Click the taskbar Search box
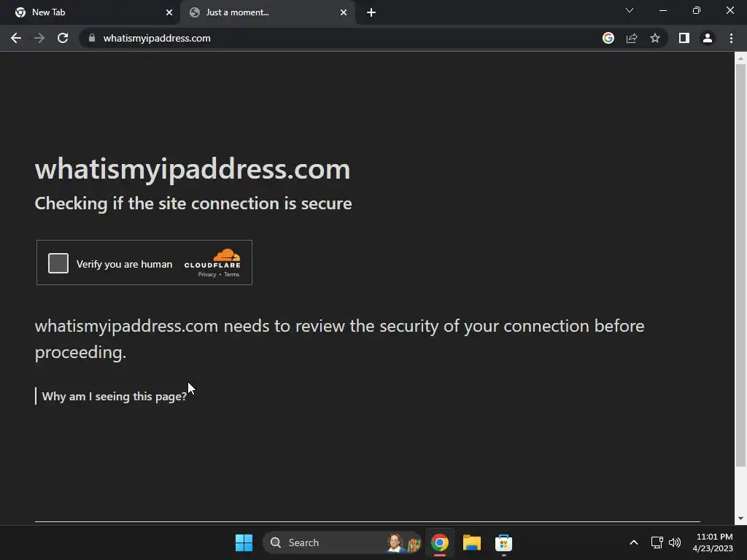Screen dimensions: 747x560 [342, 542]
